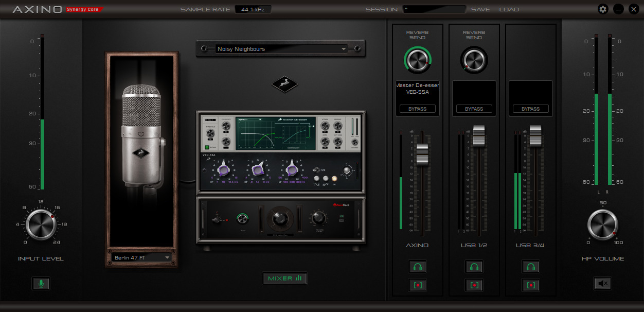Image resolution: width=644 pixels, height=312 pixels.
Task: Click the Monitor Out button in De-esser display
Action: 294,148
